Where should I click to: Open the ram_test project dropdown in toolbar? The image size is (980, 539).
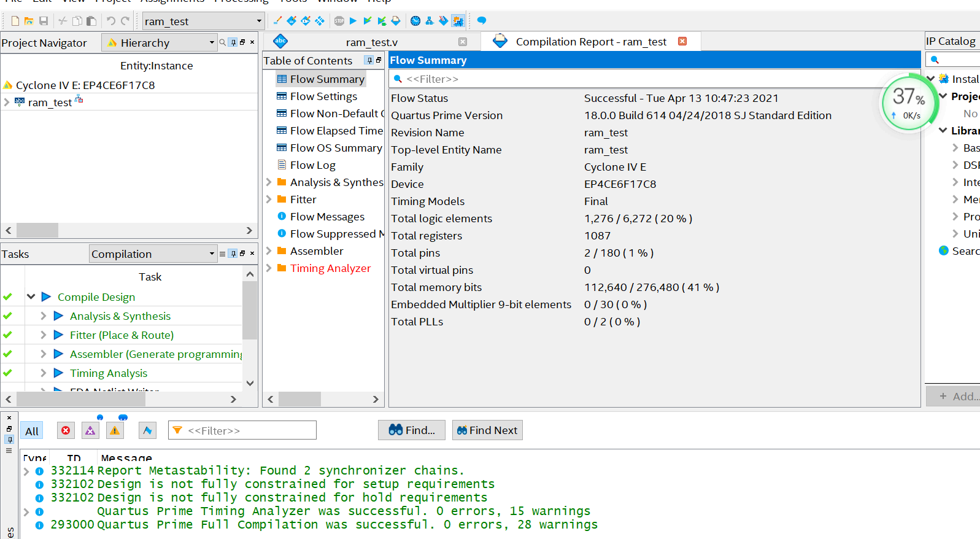pyautogui.click(x=204, y=21)
